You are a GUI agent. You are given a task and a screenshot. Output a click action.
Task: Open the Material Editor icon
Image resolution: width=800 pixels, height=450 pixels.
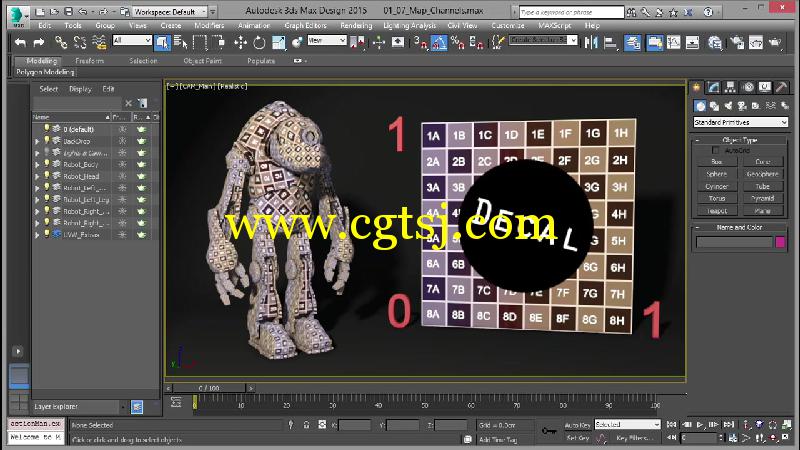coord(715,43)
